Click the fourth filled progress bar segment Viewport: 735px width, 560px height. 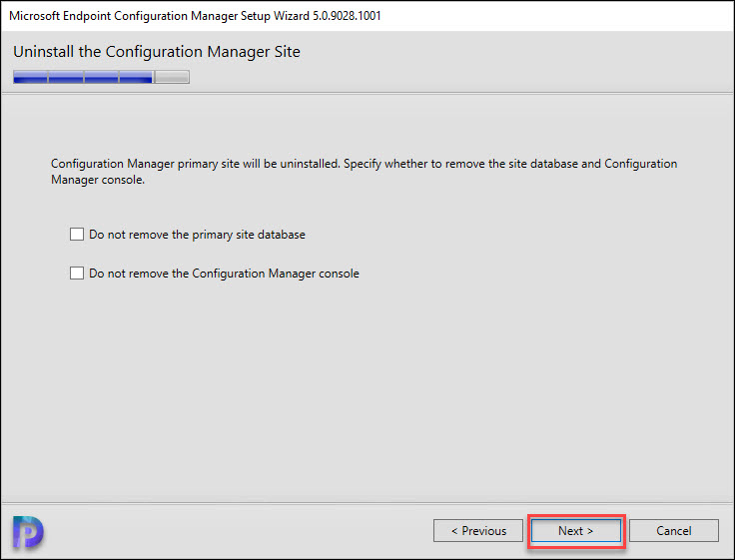pyautogui.click(x=137, y=77)
